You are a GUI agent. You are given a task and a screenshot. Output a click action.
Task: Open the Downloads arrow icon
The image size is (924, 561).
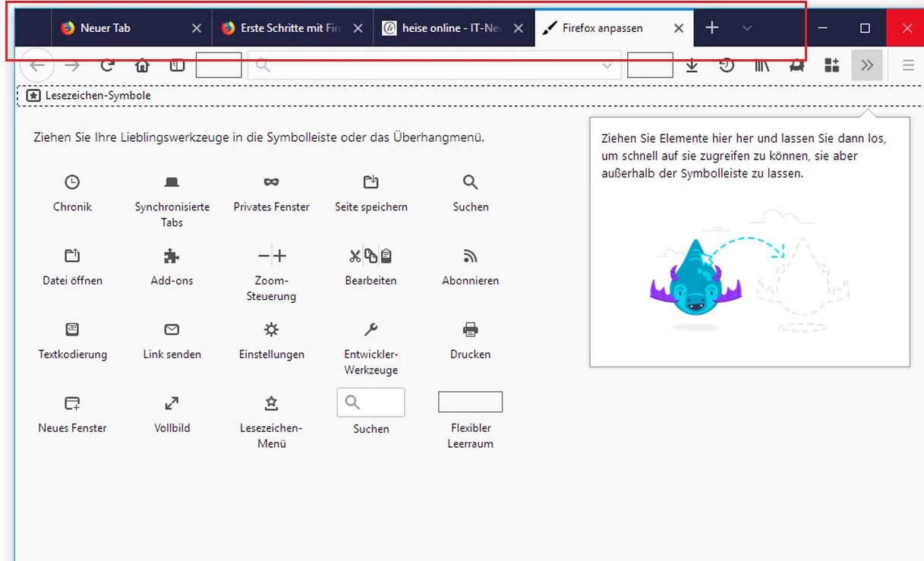point(692,65)
